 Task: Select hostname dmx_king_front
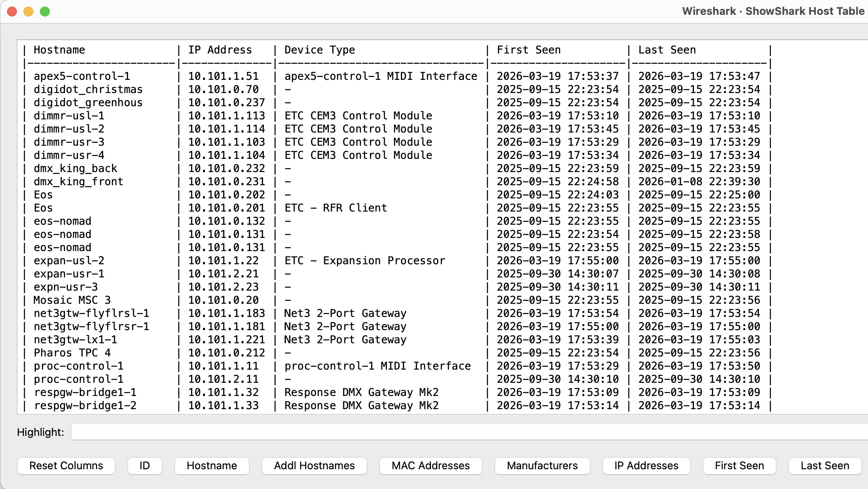79,182
